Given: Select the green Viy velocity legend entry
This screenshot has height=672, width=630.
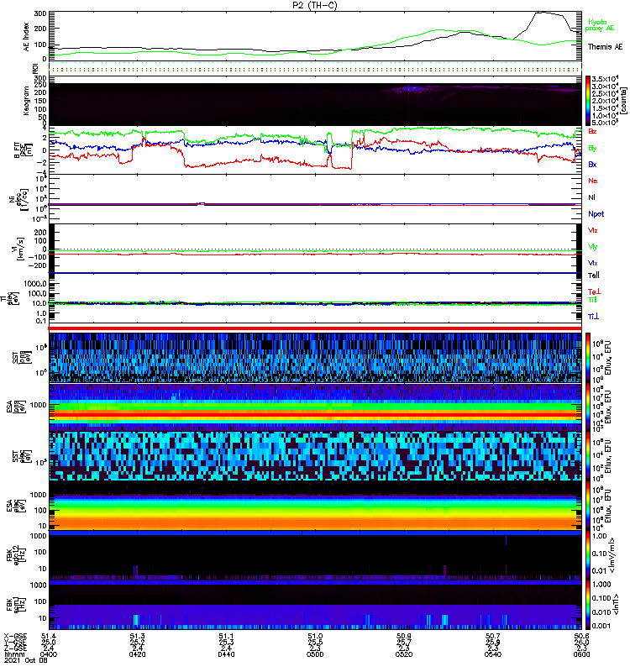Looking at the screenshot, I should pyautogui.click(x=593, y=247).
